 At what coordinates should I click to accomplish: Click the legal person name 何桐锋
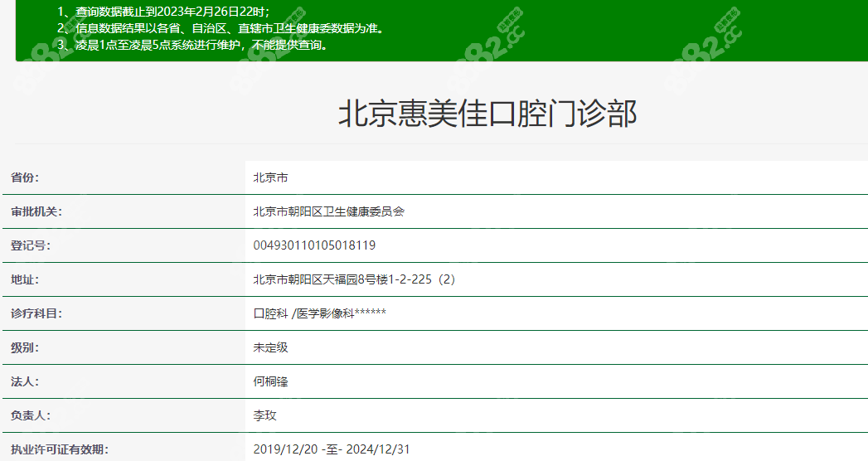[271, 381]
